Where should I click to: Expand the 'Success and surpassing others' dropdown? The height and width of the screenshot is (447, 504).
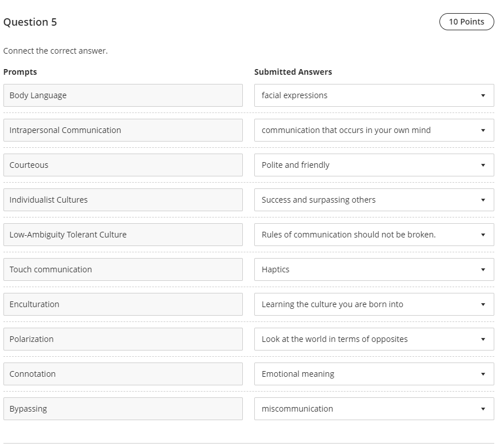point(374,200)
